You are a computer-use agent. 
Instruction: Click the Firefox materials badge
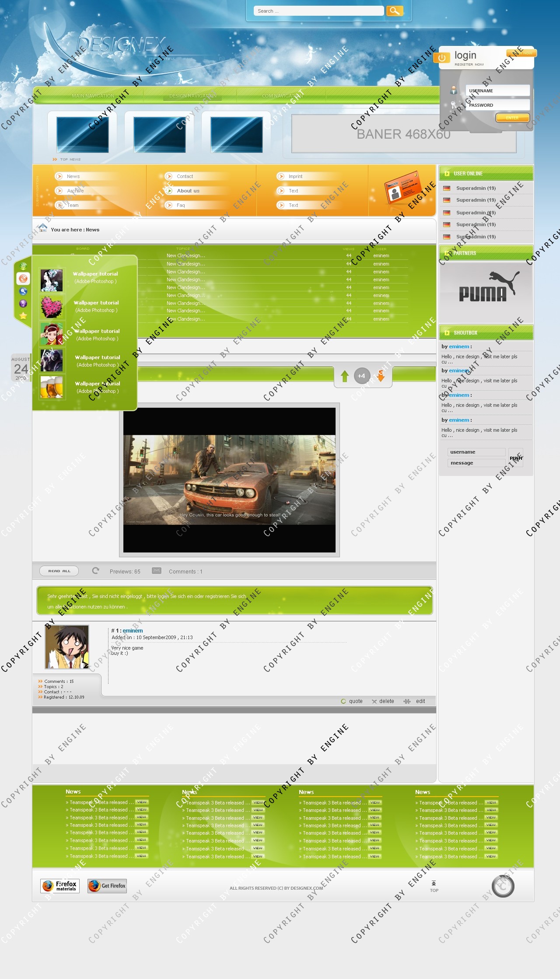60,886
